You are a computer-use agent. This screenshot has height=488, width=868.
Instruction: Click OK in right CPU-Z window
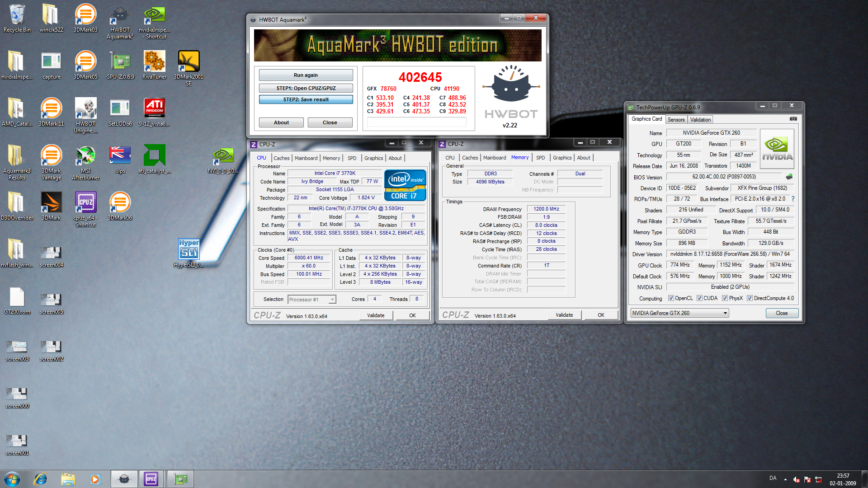601,315
